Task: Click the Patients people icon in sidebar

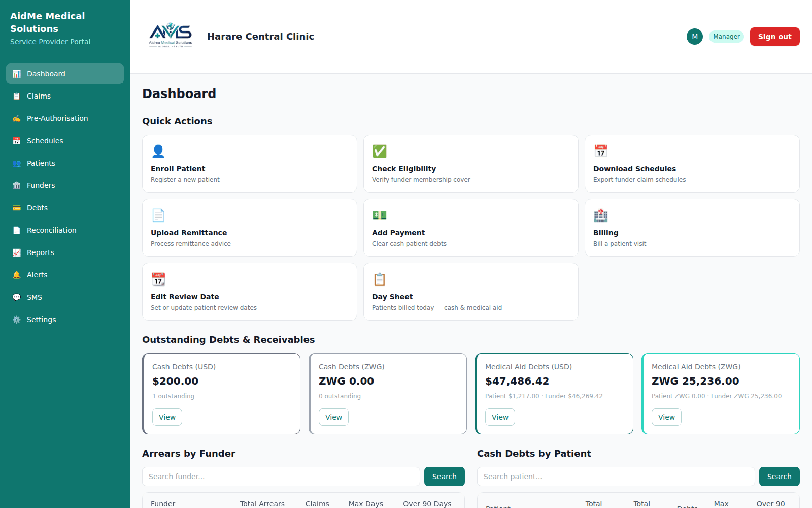Action: [x=17, y=163]
